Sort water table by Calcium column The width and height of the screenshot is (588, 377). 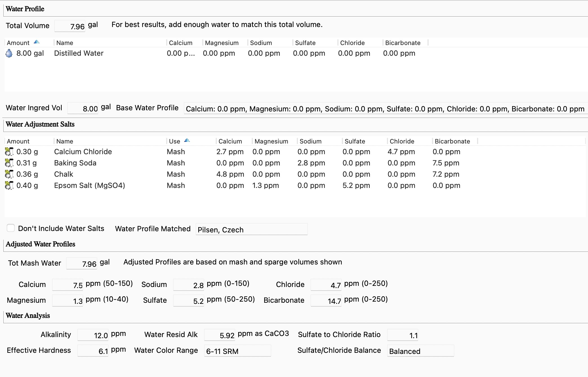click(x=184, y=43)
